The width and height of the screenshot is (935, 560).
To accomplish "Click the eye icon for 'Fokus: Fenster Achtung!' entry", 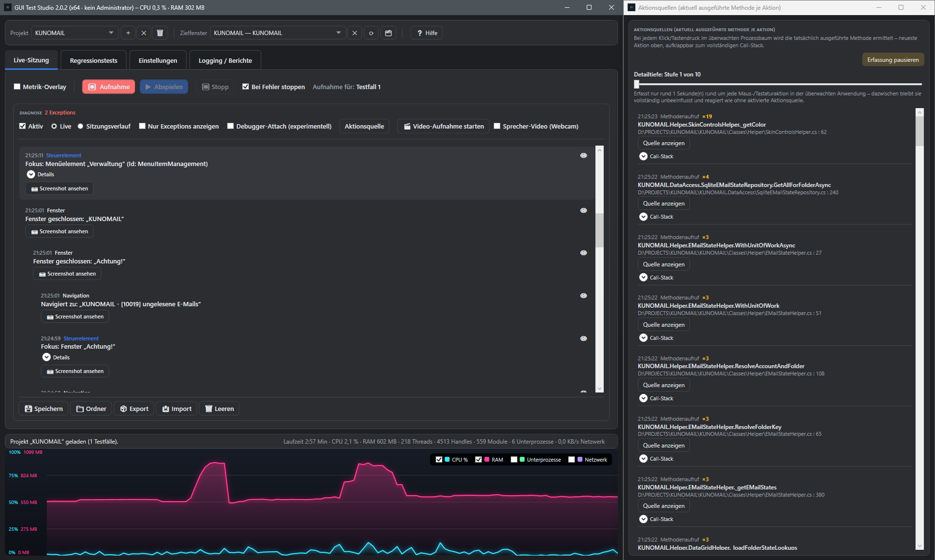I will [583, 338].
